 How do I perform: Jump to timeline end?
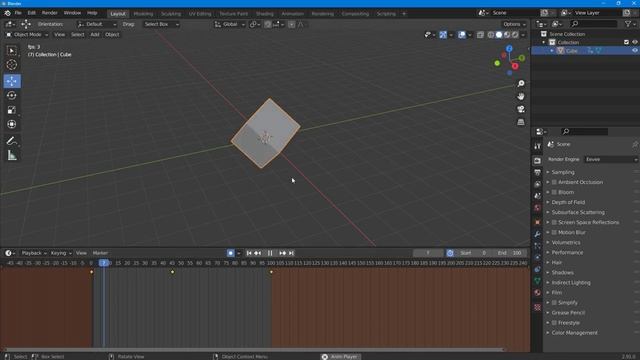point(291,253)
